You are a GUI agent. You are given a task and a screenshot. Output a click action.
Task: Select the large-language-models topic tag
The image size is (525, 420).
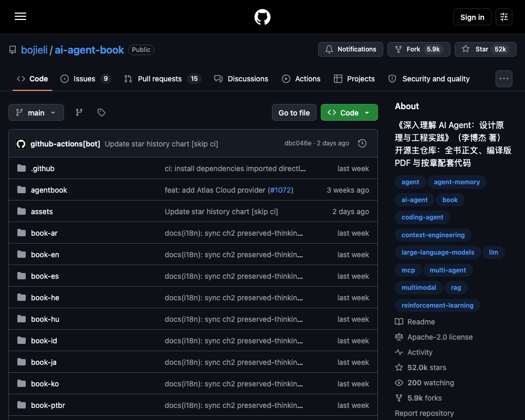438,252
